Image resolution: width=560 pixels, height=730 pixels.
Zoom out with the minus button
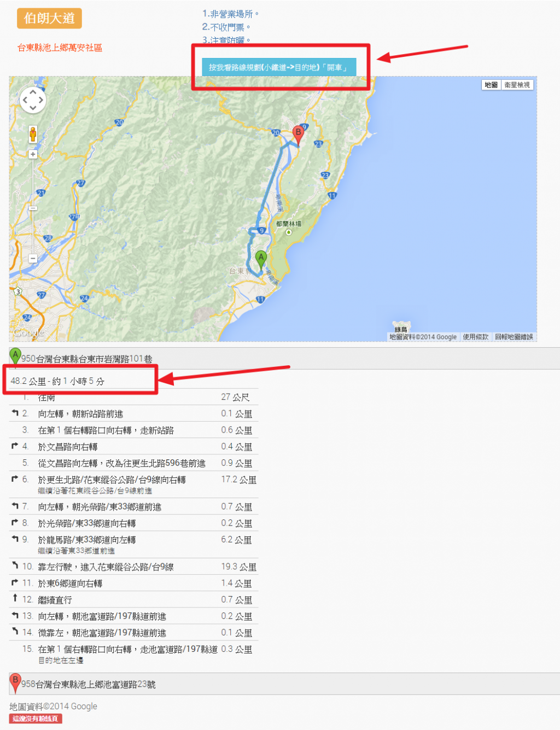tap(33, 258)
